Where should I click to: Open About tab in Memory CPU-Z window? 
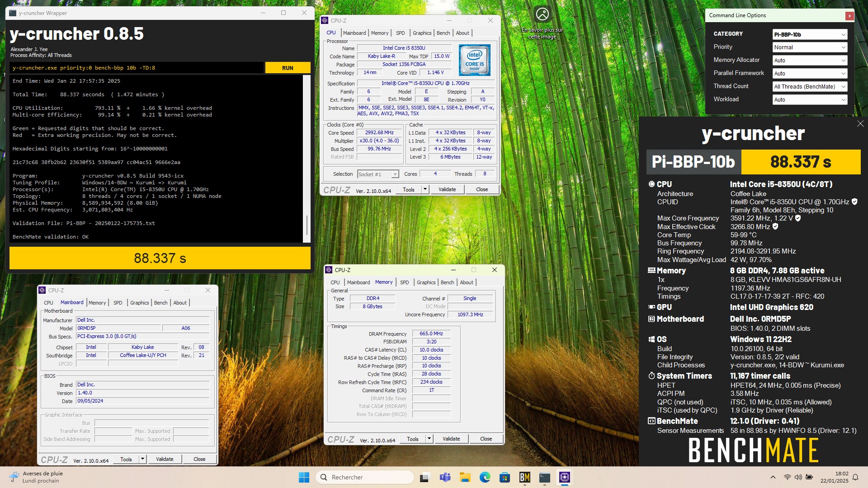(467, 282)
